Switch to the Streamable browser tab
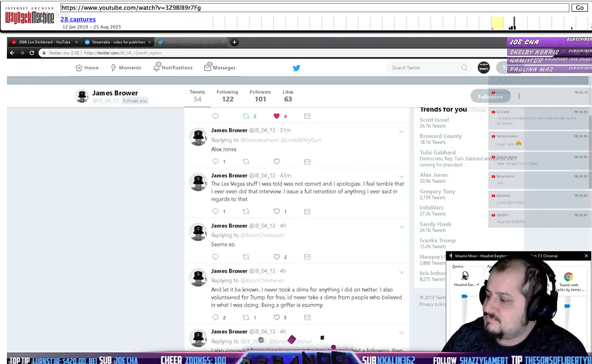 [x=118, y=42]
